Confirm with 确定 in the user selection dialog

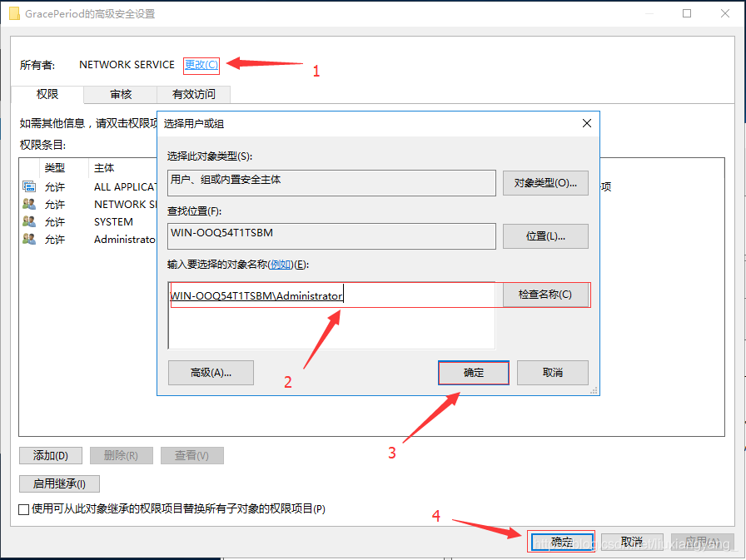tap(473, 373)
